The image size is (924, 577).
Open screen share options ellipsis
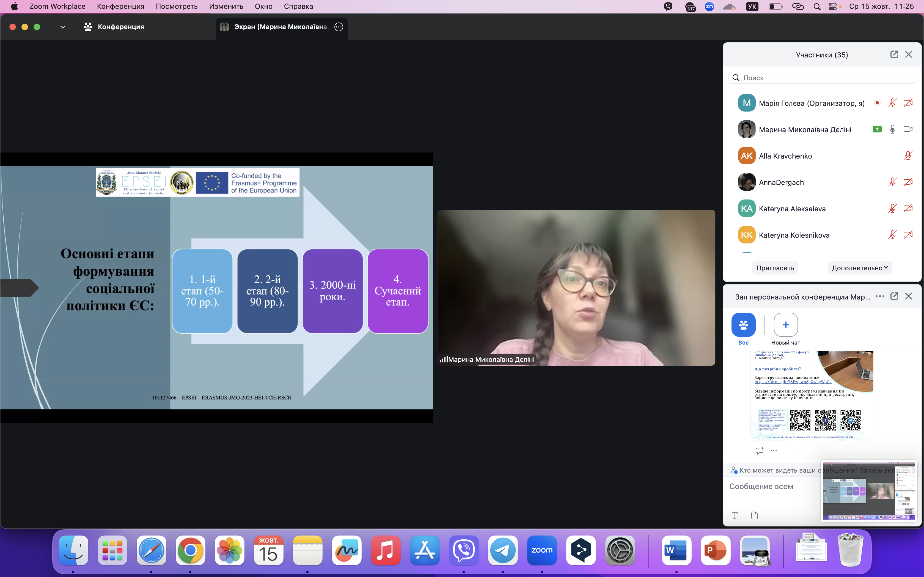point(339,27)
